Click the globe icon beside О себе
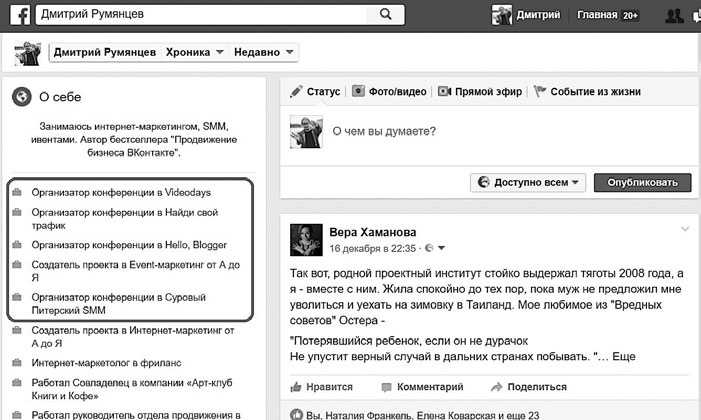 pos(20,96)
